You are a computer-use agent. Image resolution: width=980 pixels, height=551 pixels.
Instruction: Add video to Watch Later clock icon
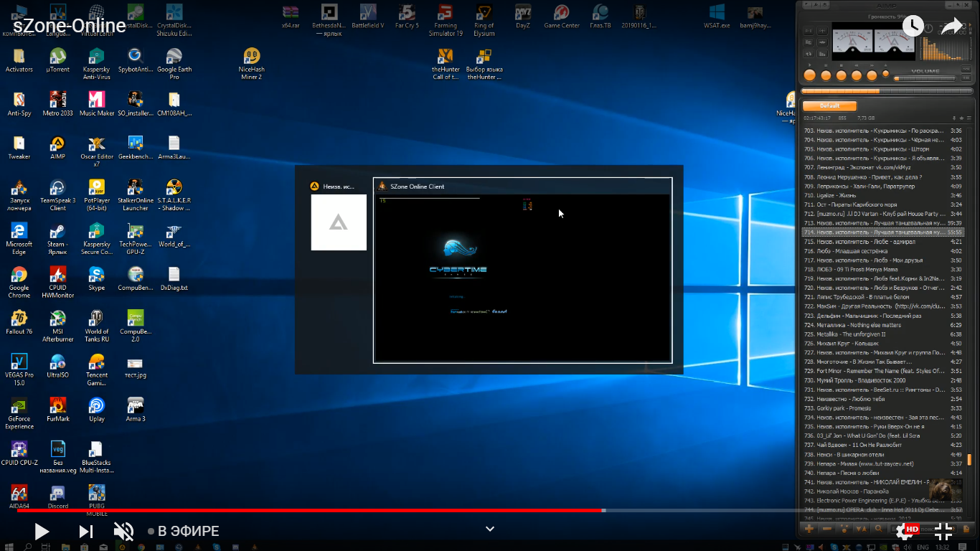click(913, 26)
